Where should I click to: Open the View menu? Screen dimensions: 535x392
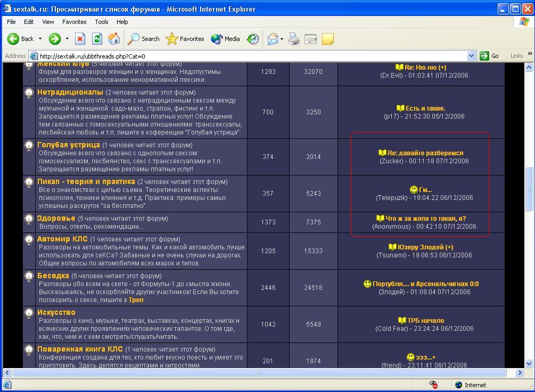48,22
